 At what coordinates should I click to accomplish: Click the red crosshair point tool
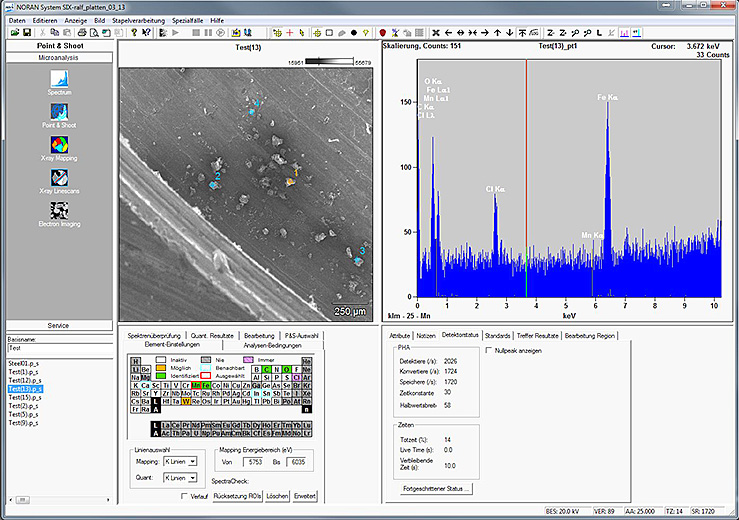click(x=289, y=33)
